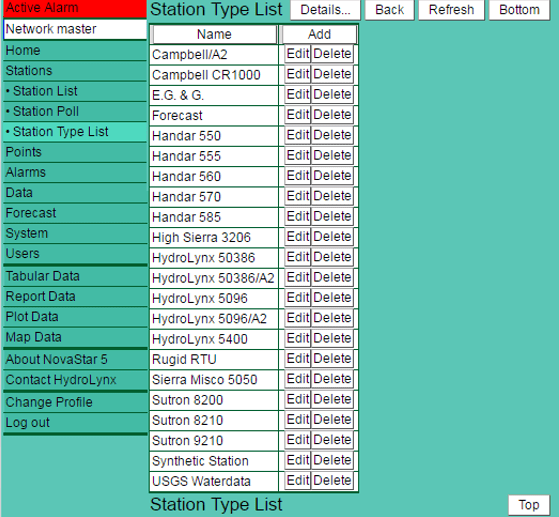Jump to Bottom of page
Viewport: 559px width, 517px height.
coord(519,10)
